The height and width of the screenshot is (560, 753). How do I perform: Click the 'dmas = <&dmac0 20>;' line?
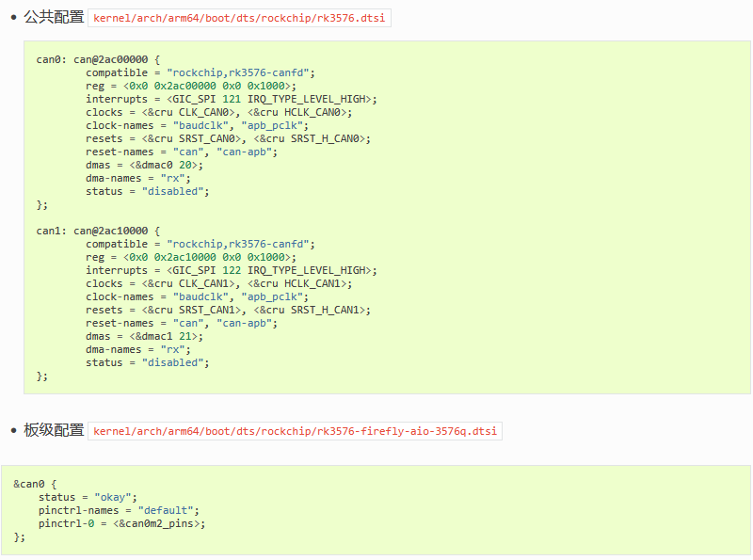(x=145, y=166)
